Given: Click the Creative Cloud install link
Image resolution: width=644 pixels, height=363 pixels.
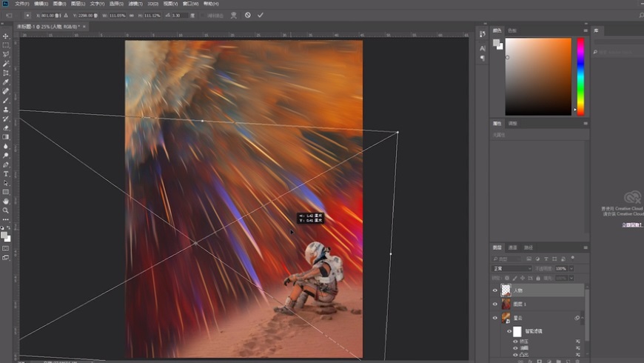Looking at the screenshot, I should (631, 224).
